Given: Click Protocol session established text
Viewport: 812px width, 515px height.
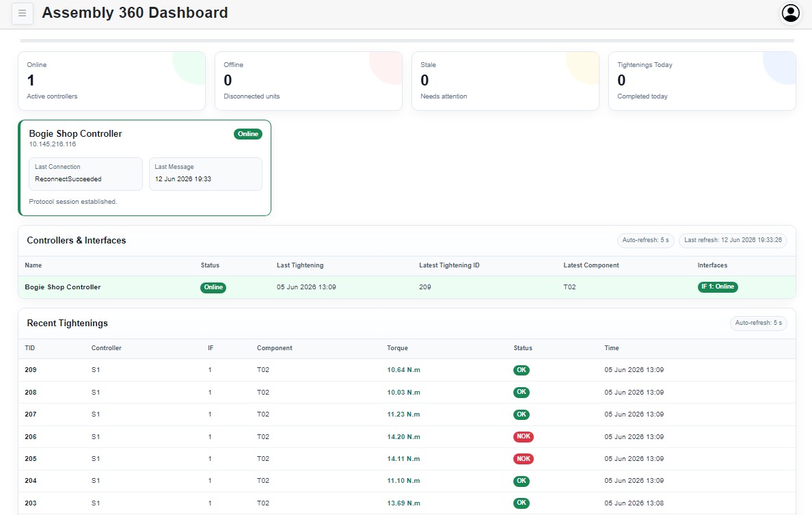Looking at the screenshot, I should (73, 202).
